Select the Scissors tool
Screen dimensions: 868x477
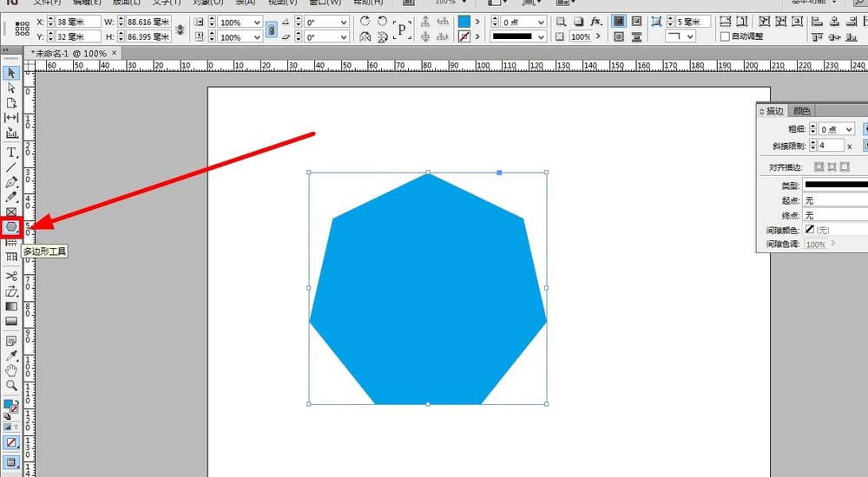click(x=11, y=276)
